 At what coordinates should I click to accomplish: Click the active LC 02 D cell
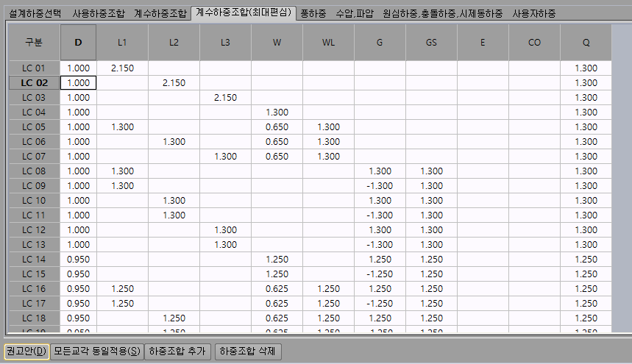point(78,83)
